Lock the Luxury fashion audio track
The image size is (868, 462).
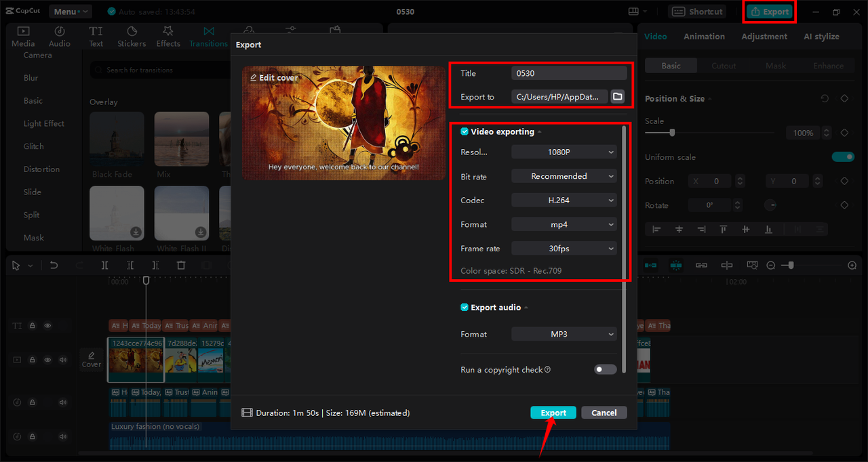point(32,438)
